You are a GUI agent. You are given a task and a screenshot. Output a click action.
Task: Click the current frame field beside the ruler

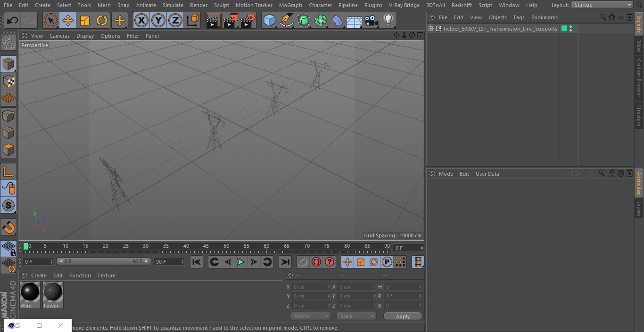(408, 248)
